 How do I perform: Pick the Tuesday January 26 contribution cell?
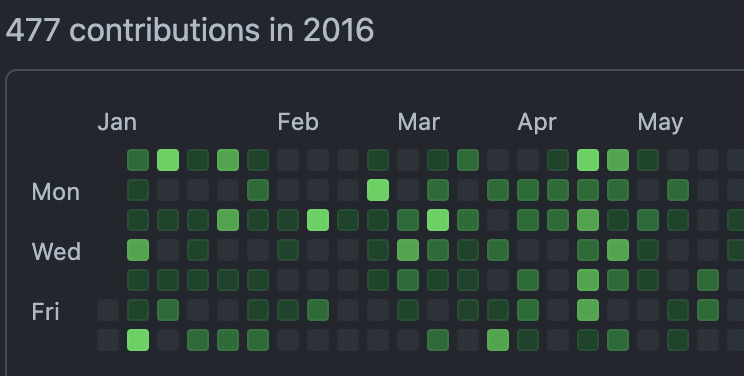[x=228, y=220]
